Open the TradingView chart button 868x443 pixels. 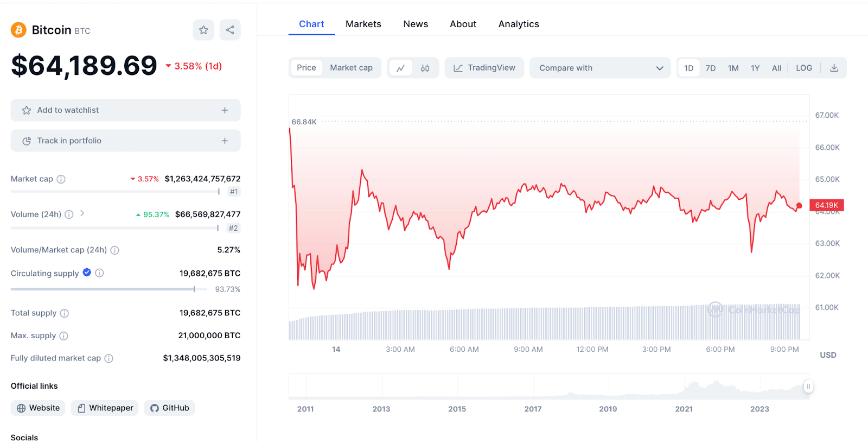[x=484, y=68]
